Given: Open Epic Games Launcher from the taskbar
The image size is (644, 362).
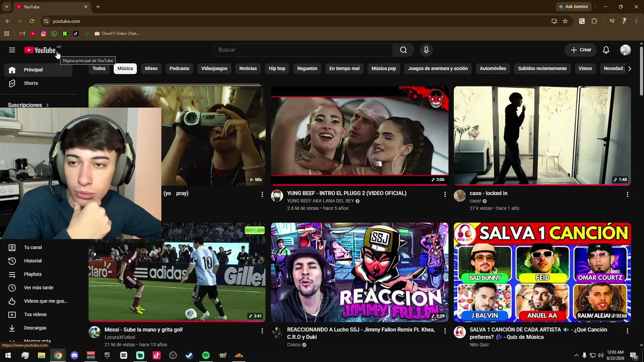Looking at the screenshot, I should pyautogui.click(x=107, y=355).
